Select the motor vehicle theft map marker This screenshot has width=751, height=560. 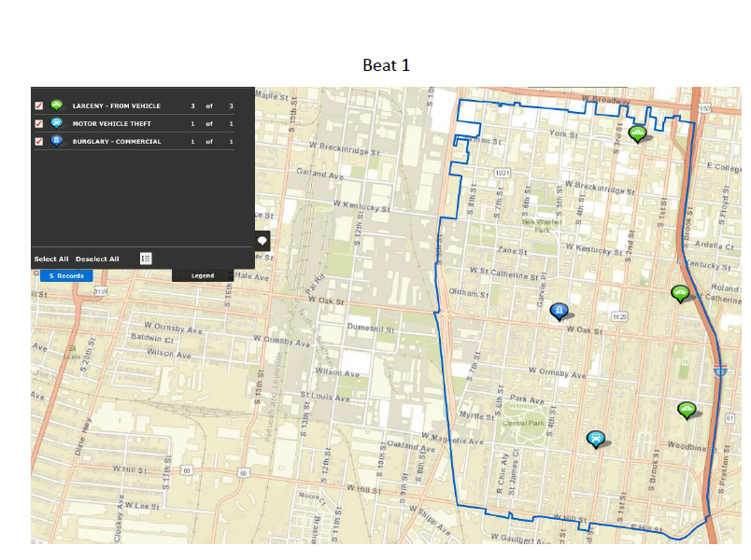click(x=594, y=438)
